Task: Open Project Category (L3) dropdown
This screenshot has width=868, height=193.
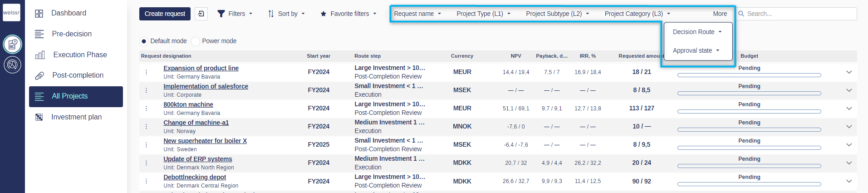Action: 638,14
